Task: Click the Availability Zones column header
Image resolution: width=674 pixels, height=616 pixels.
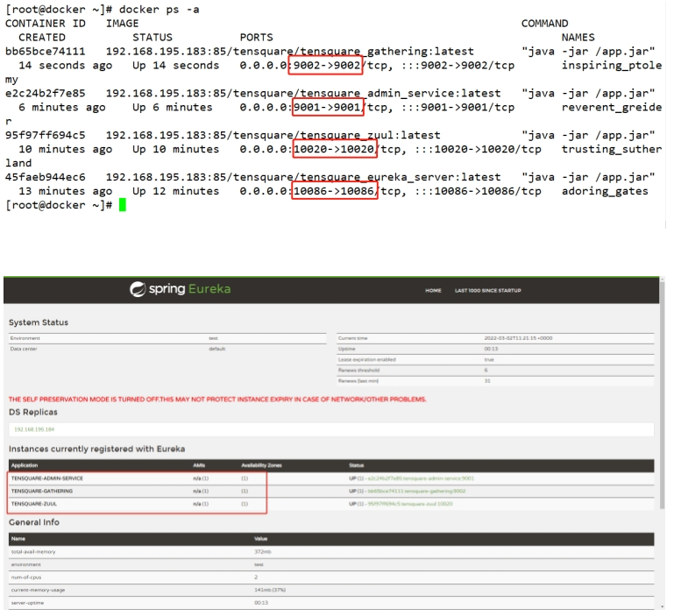Action: point(261,465)
